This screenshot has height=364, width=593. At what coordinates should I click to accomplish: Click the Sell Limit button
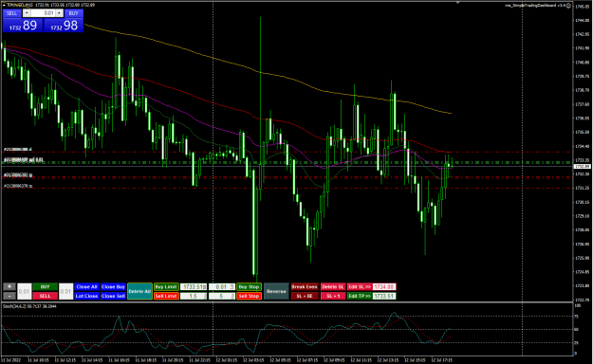coord(166,296)
